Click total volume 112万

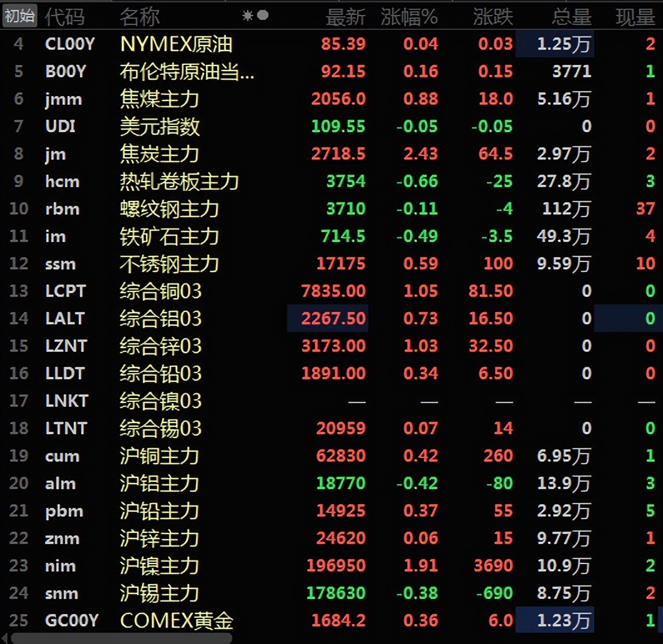tap(567, 209)
